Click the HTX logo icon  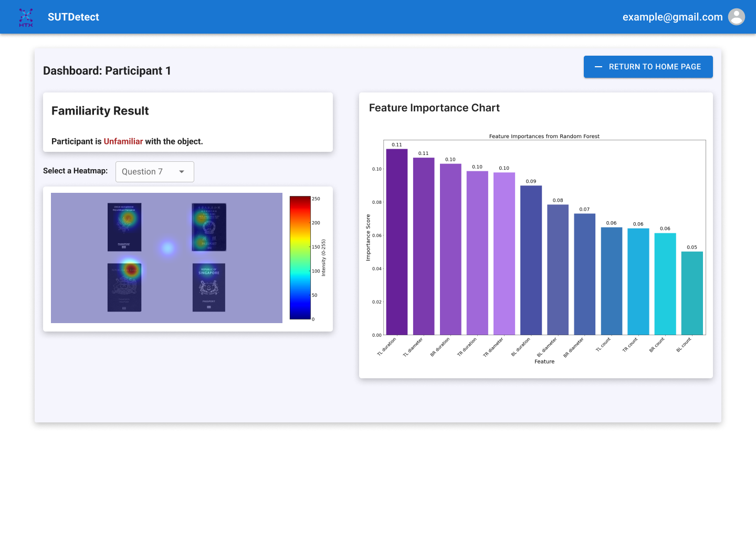[26, 17]
